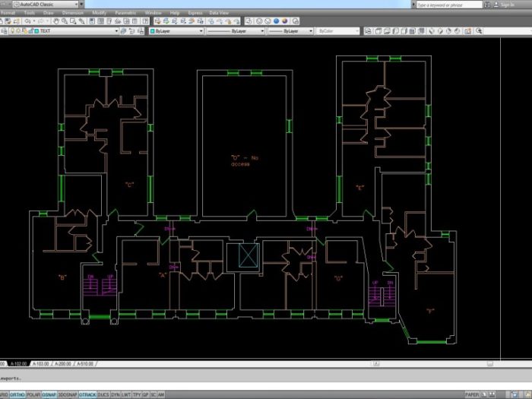Click the Help question mark icon
Image resolution: width=532 pixels, height=399 pixels.
(x=145, y=21)
